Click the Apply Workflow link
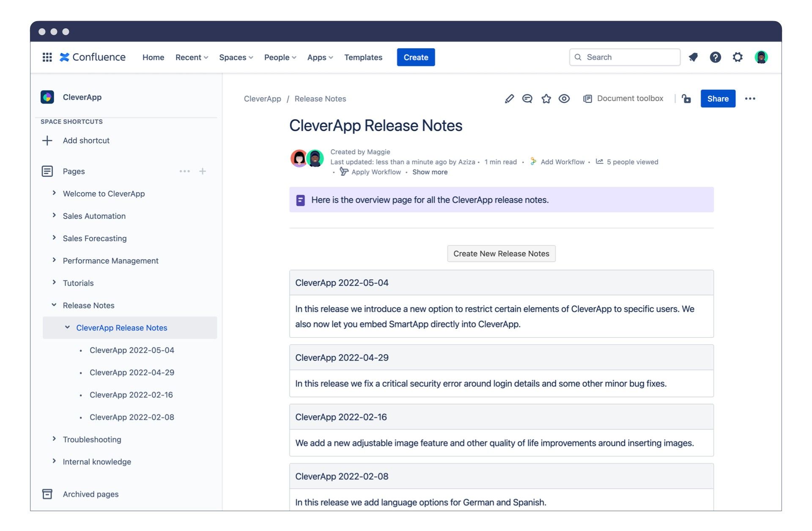 (x=376, y=172)
